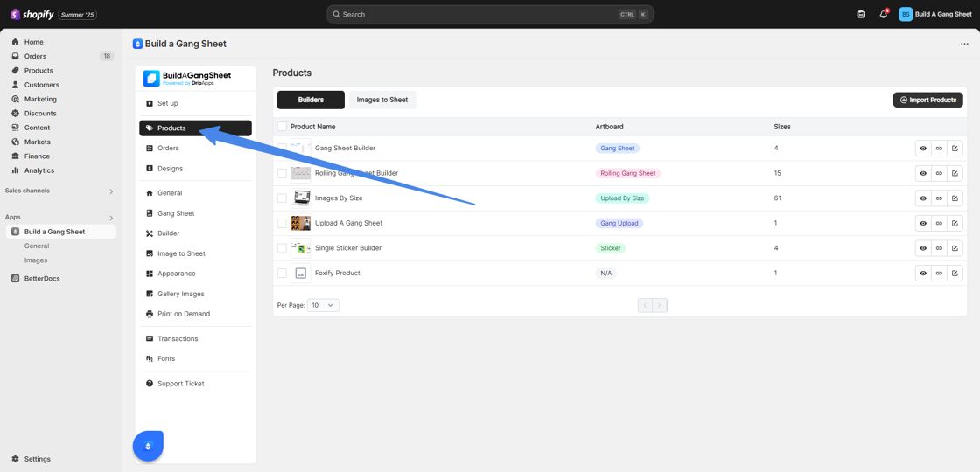Image resolution: width=980 pixels, height=472 pixels.
Task: Go to previous page of products
Action: (x=646, y=305)
